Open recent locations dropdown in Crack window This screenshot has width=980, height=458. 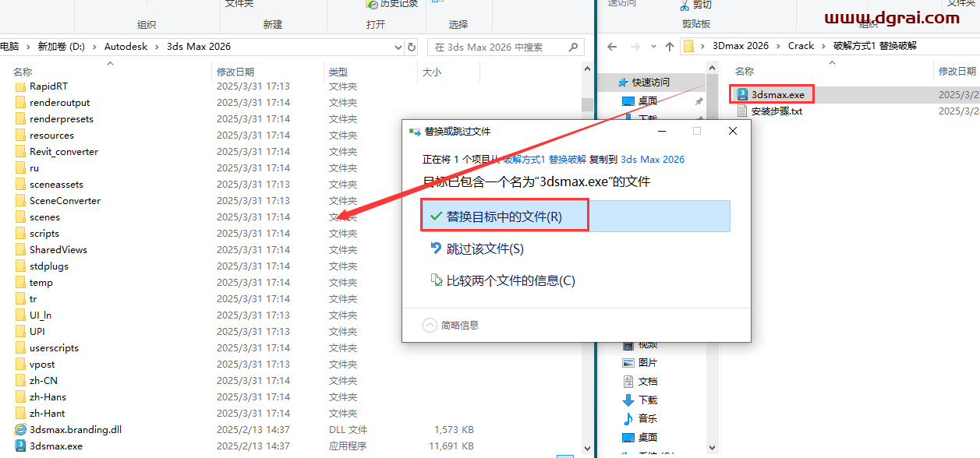(652, 47)
